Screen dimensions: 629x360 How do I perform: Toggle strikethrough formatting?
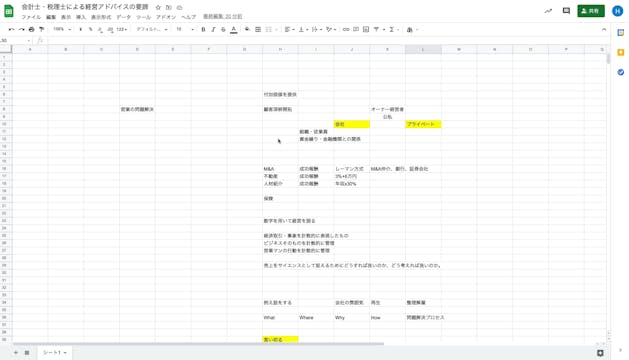point(223,29)
